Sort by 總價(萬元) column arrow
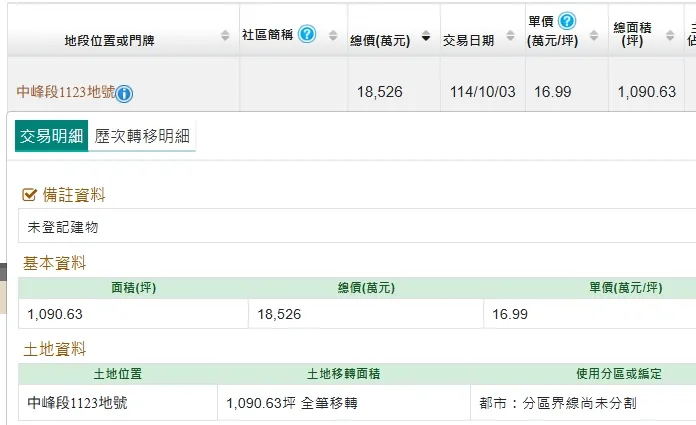 [427, 36]
